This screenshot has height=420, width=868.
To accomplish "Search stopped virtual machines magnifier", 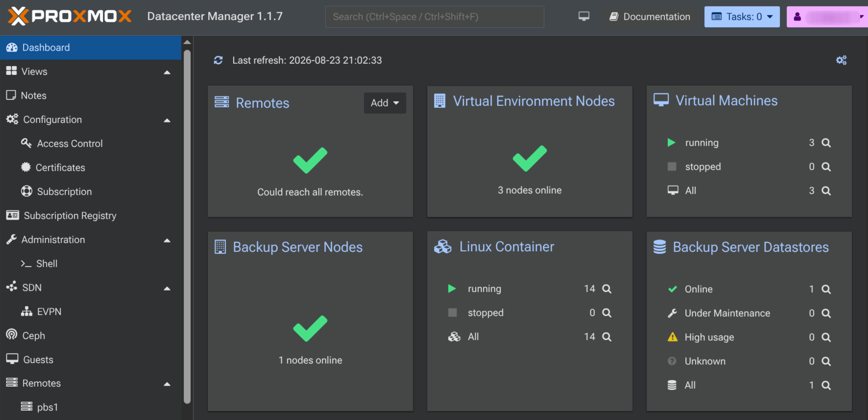I will tap(826, 167).
